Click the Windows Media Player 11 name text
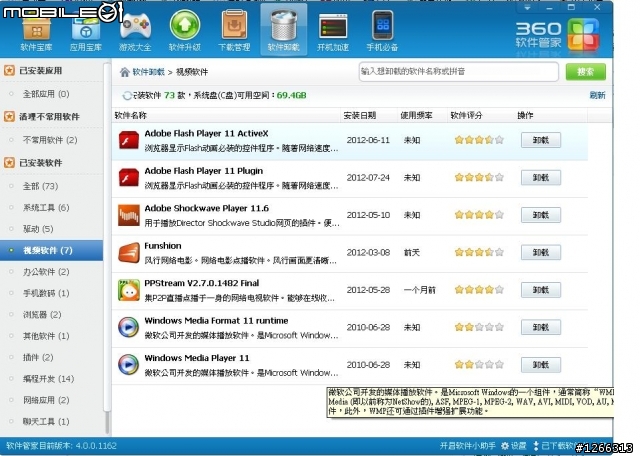The width and height of the screenshot is (640, 456). tap(197, 358)
